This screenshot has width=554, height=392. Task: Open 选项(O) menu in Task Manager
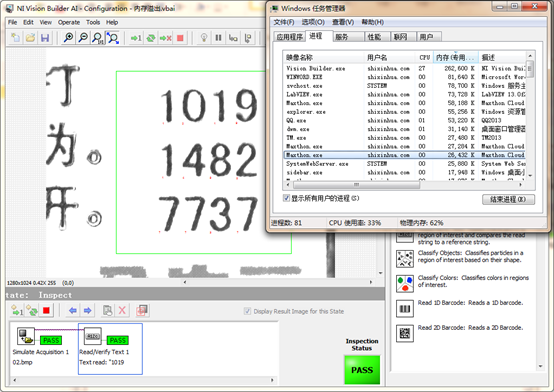[313, 22]
